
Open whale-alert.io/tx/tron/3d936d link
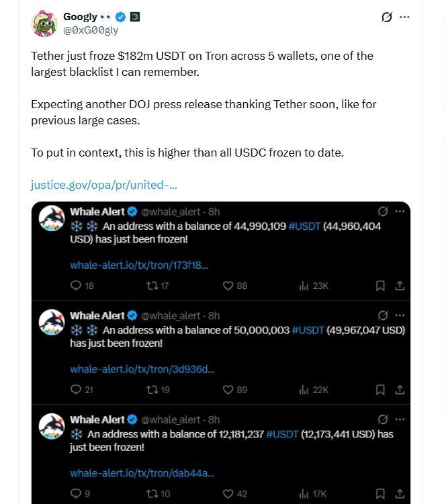[142, 369]
